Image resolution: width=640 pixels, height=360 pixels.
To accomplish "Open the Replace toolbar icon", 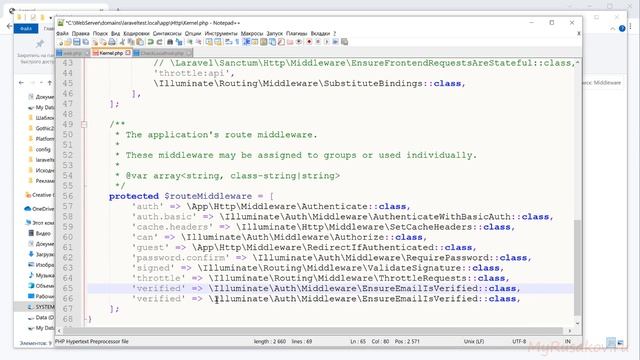I will click(x=179, y=42).
